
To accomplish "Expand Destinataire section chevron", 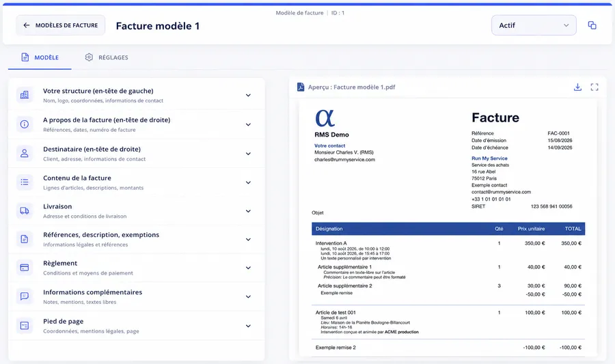I will pyautogui.click(x=248, y=154).
